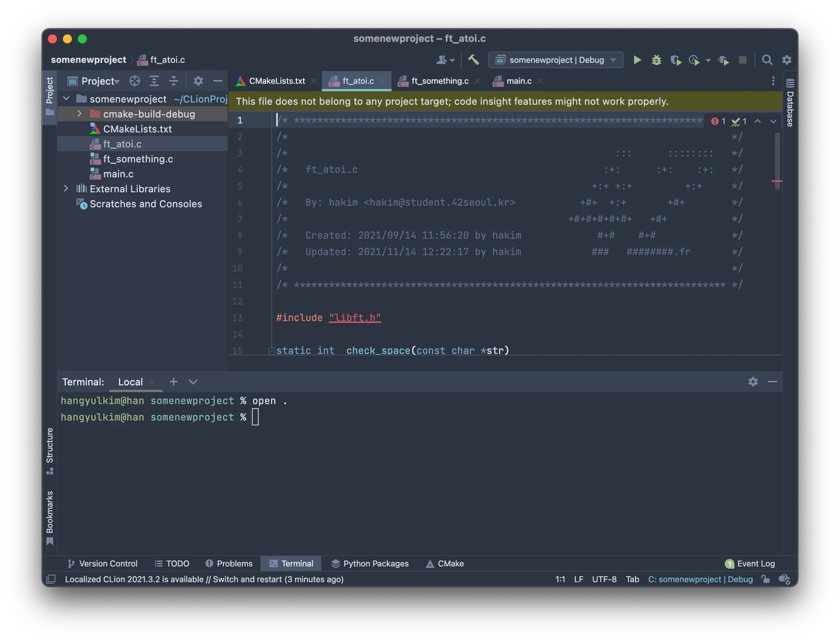Viewport: 840px width, 642px height.
Task: Run the project with green play button
Action: 637,60
